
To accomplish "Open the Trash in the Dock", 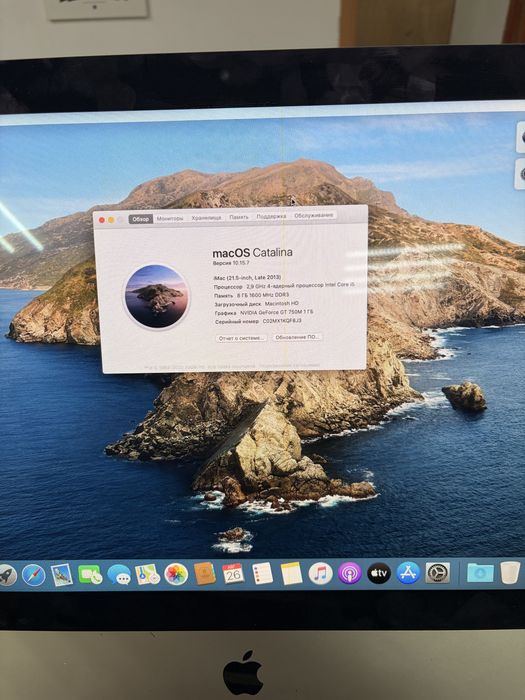I will tap(510, 572).
